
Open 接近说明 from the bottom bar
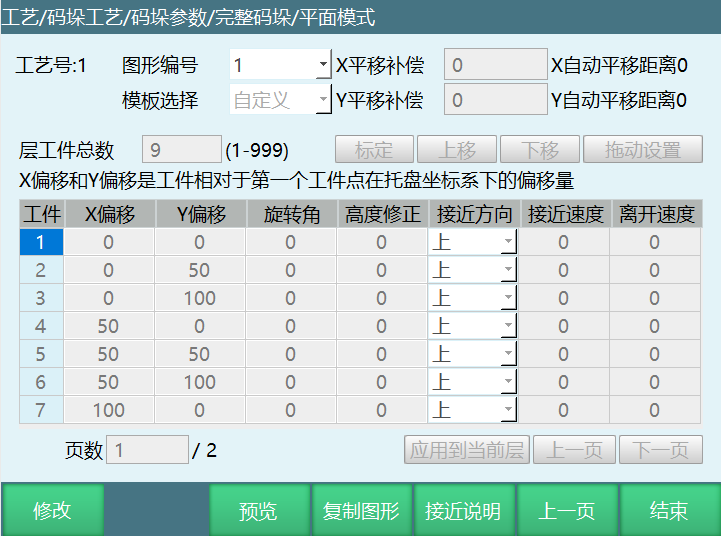(x=462, y=510)
